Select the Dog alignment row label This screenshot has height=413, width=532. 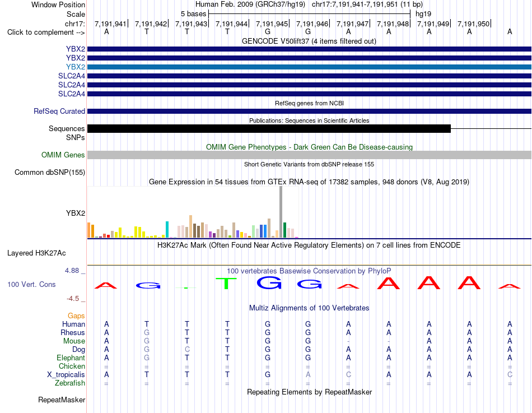coord(78,350)
